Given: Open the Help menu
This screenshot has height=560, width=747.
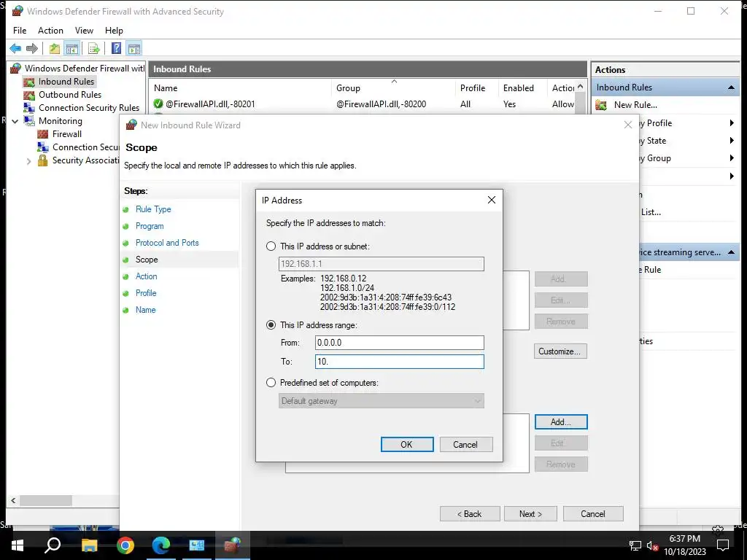Looking at the screenshot, I should pyautogui.click(x=114, y=31).
